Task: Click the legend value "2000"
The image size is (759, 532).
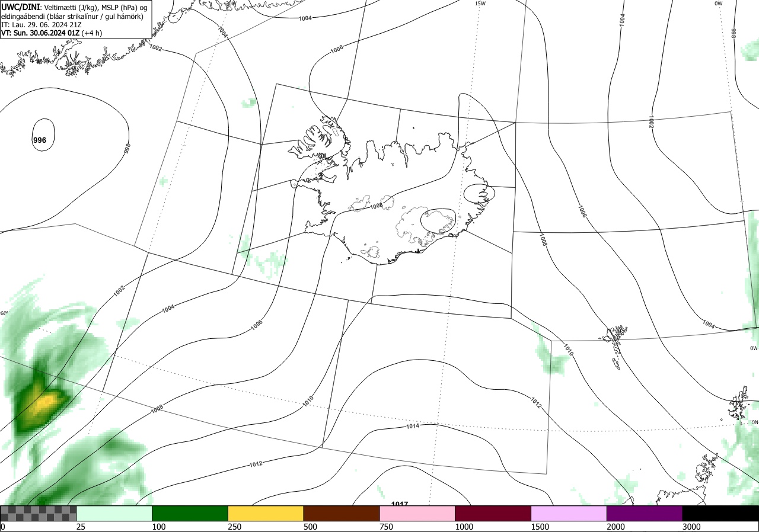Action: [x=616, y=527]
